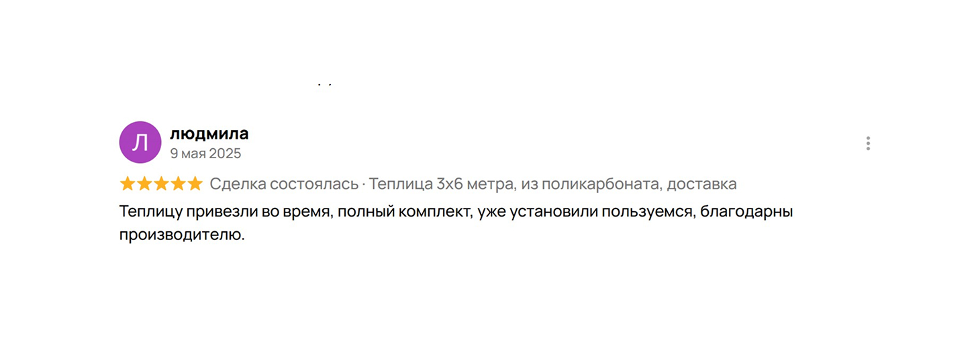Click the word "производителю." on the second line

[x=182, y=235]
